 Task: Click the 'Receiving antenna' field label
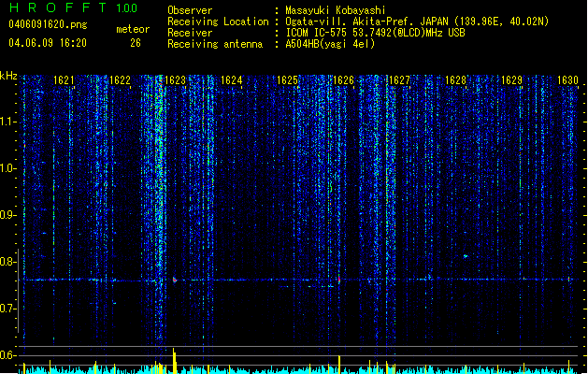click(215, 44)
